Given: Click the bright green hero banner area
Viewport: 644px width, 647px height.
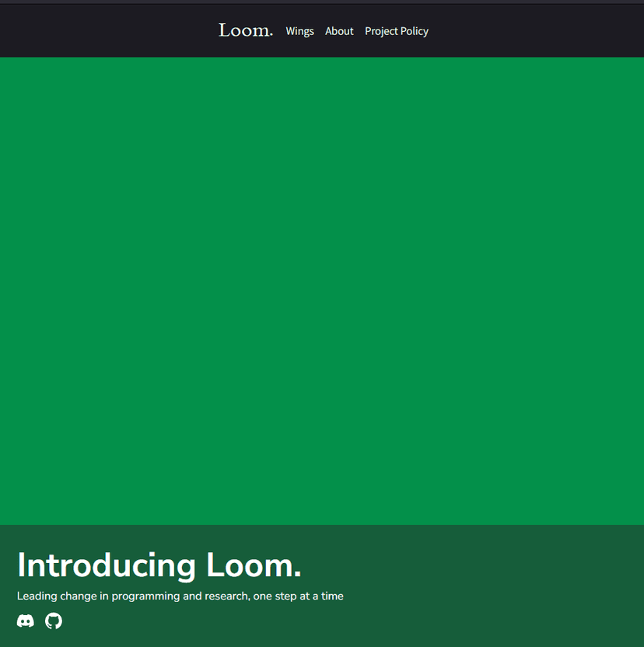Looking at the screenshot, I should point(322,291).
